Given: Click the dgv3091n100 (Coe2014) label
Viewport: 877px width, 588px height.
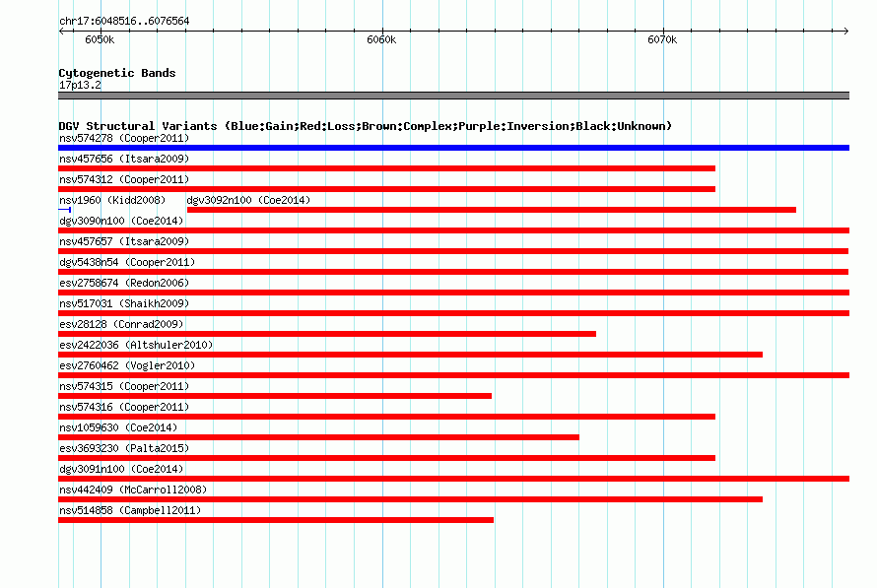Looking at the screenshot, I should pyautogui.click(x=121, y=469).
